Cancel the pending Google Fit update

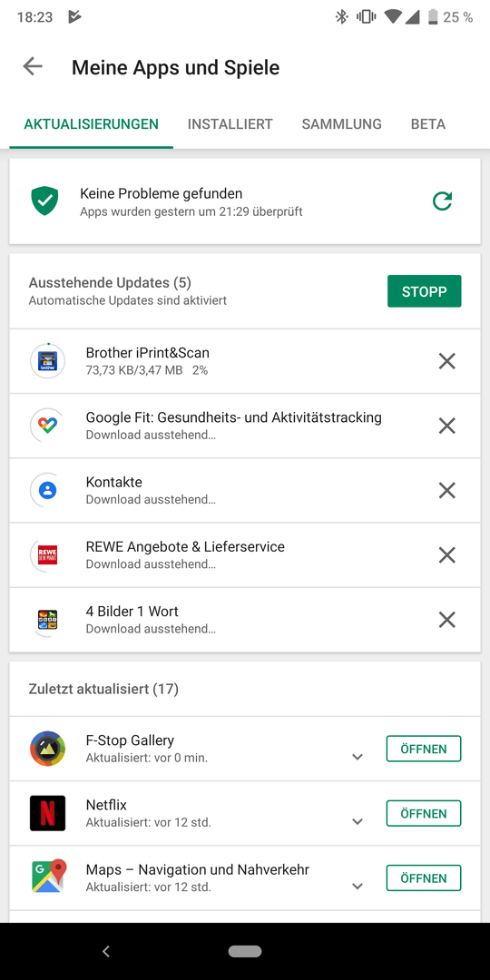pyautogui.click(x=446, y=426)
